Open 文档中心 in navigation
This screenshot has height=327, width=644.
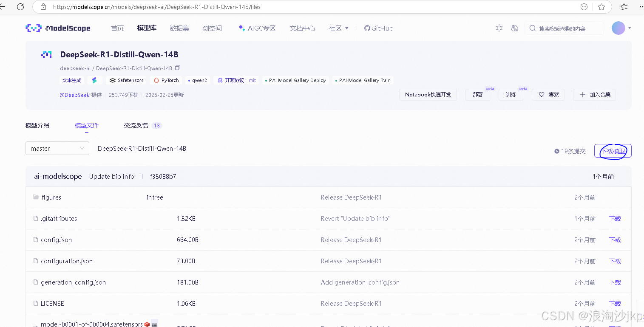pyautogui.click(x=302, y=28)
